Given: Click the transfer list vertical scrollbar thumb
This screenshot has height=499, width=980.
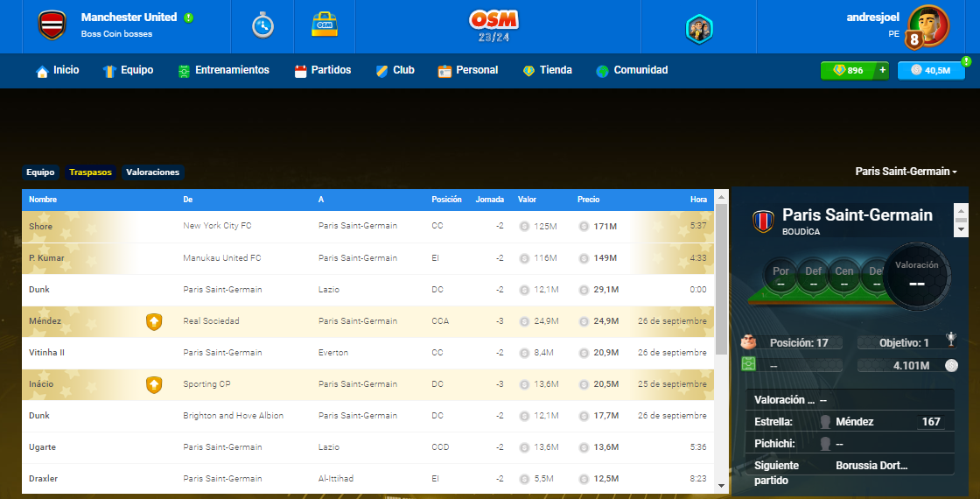Looking at the screenshot, I should click(x=721, y=279).
